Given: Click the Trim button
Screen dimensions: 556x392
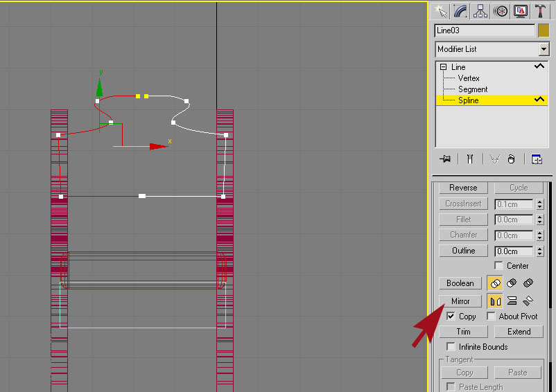Looking at the screenshot, I should tap(463, 332).
